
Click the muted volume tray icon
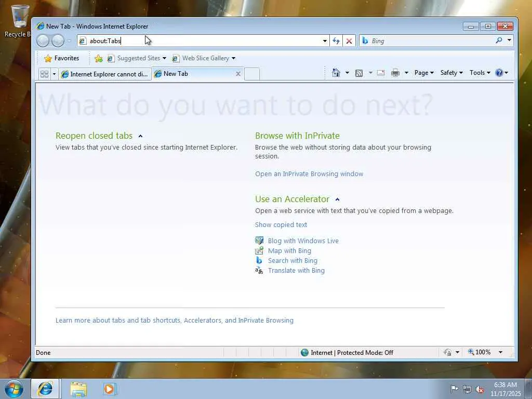480,389
